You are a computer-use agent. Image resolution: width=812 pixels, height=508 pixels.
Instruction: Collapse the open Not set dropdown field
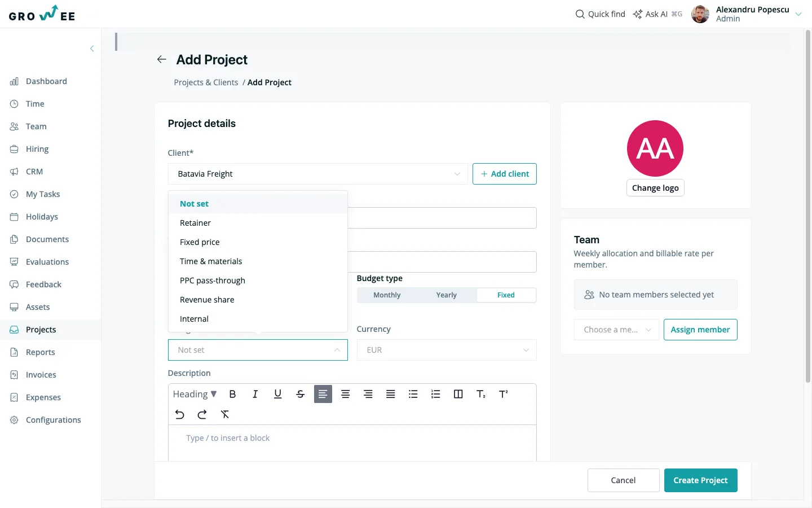point(258,350)
